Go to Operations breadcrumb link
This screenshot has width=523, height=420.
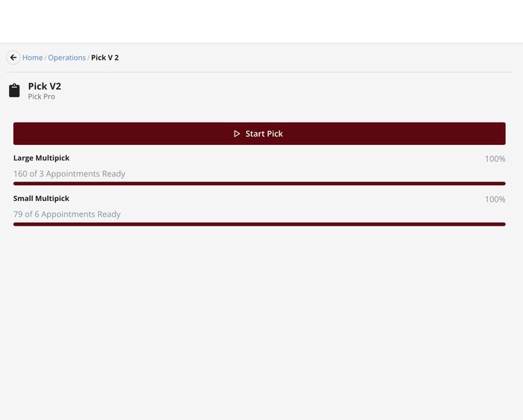point(66,58)
